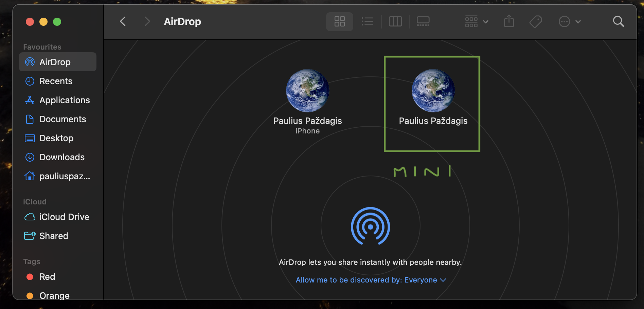Select AirDrop in the sidebar
The image size is (644, 309).
58,62
